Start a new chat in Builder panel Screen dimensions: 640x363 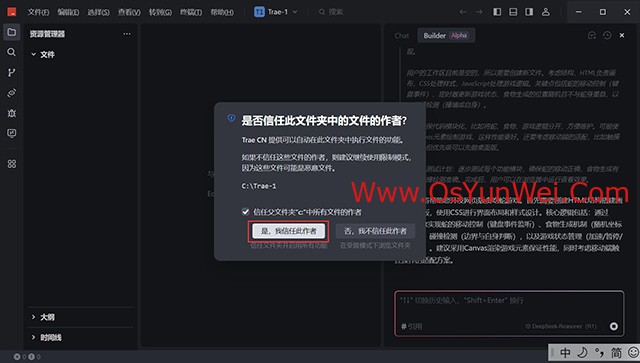(x=592, y=36)
